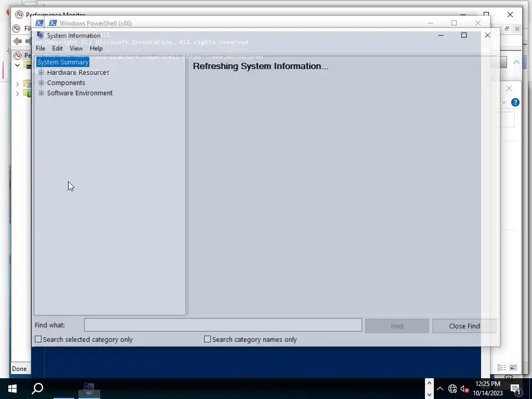Click the PowerShell icon beside the window title

point(52,23)
